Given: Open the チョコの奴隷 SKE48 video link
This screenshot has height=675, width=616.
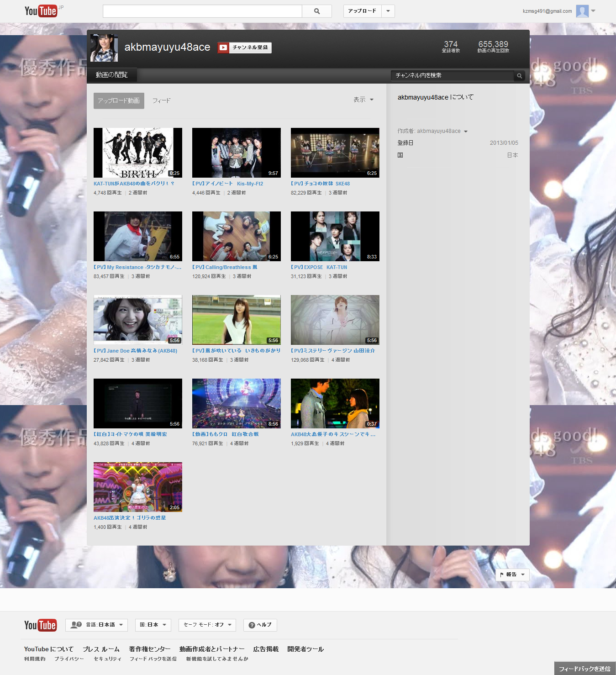Looking at the screenshot, I should pyautogui.click(x=321, y=184).
